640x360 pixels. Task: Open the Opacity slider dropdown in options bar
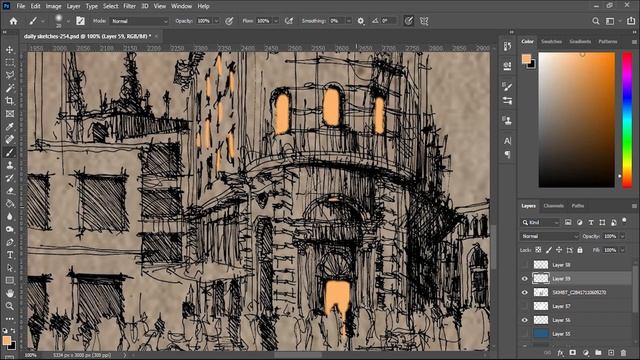(216, 21)
